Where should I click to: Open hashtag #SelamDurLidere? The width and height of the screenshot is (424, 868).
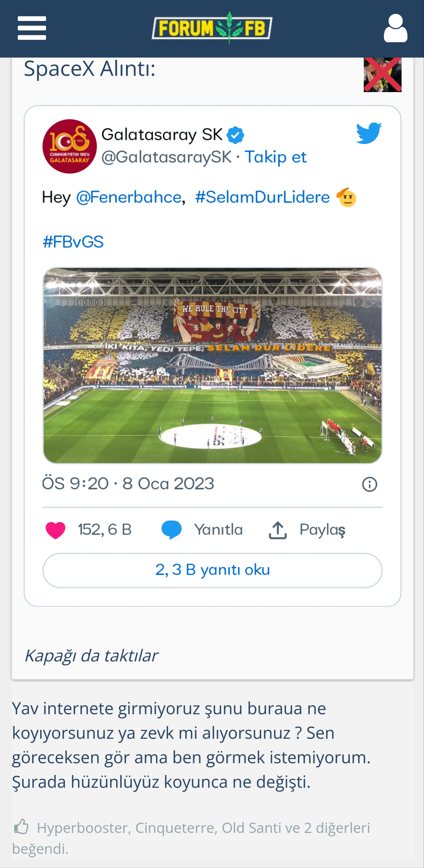click(x=262, y=197)
